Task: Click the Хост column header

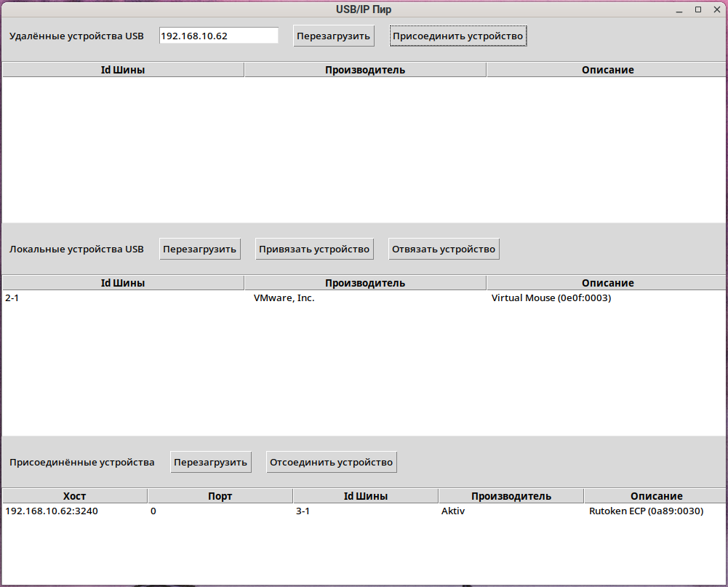Action: (x=74, y=496)
